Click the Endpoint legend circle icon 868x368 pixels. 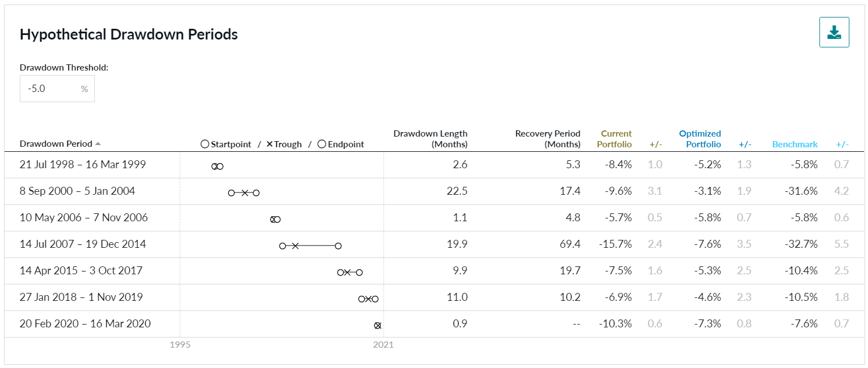[x=321, y=144]
